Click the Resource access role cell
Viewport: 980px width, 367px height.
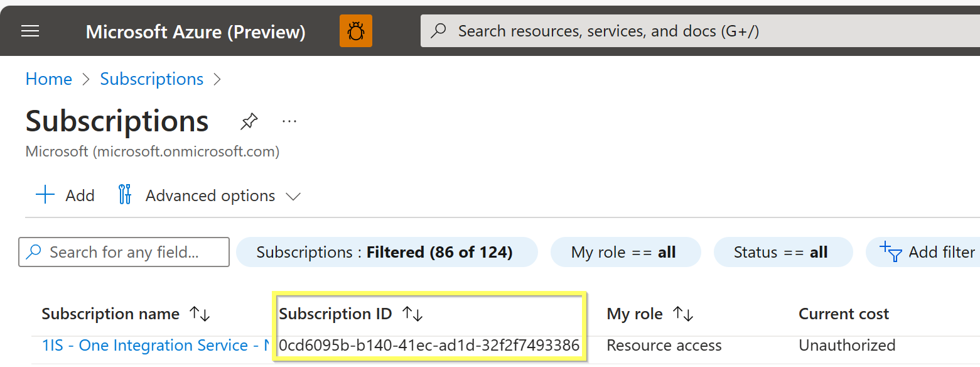point(664,345)
